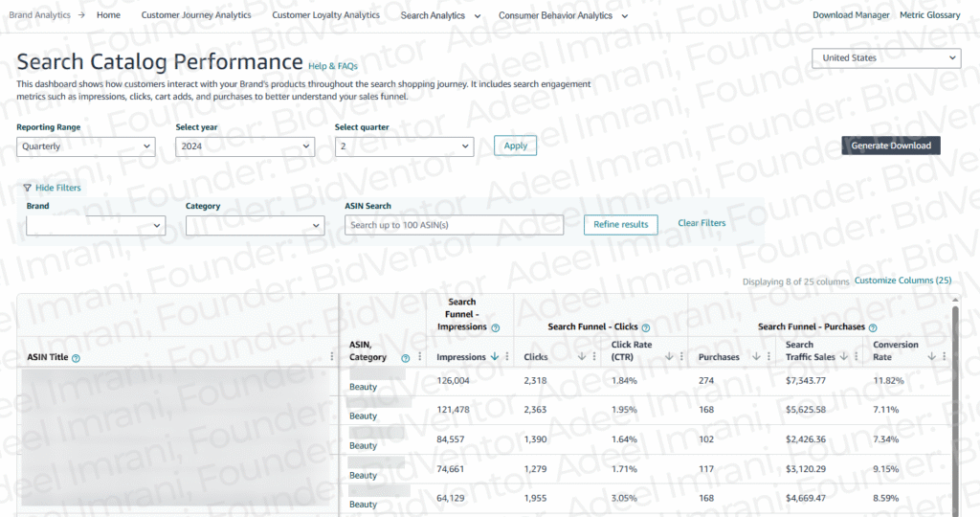Image resolution: width=980 pixels, height=517 pixels.
Task: Open Search Funnel - Purchases help icon
Action: [x=873, y=327]
